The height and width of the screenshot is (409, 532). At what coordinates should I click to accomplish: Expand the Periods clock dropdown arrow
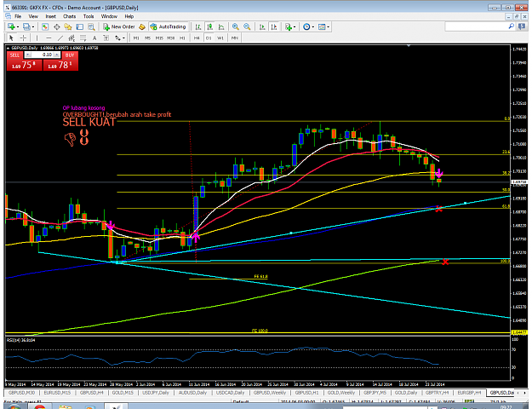click(313, 26)
